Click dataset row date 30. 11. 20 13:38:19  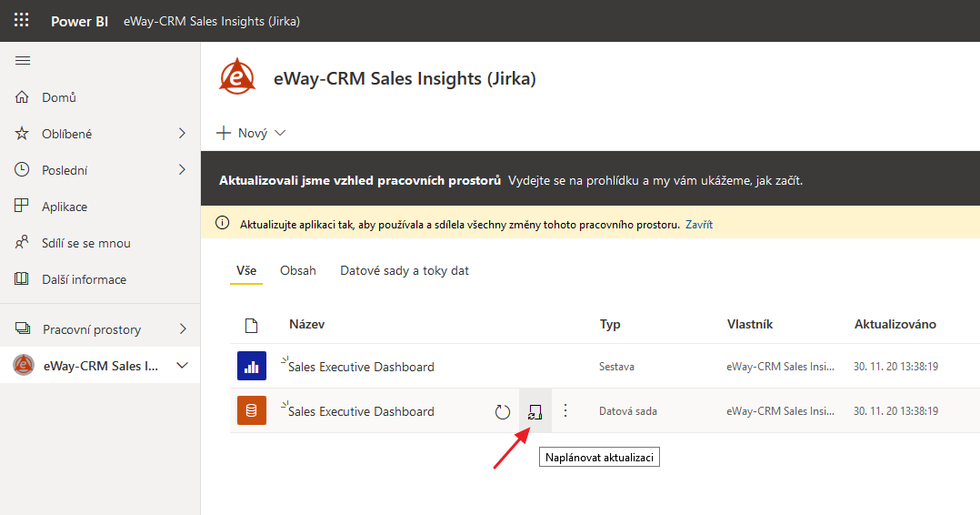pos(895,411)
